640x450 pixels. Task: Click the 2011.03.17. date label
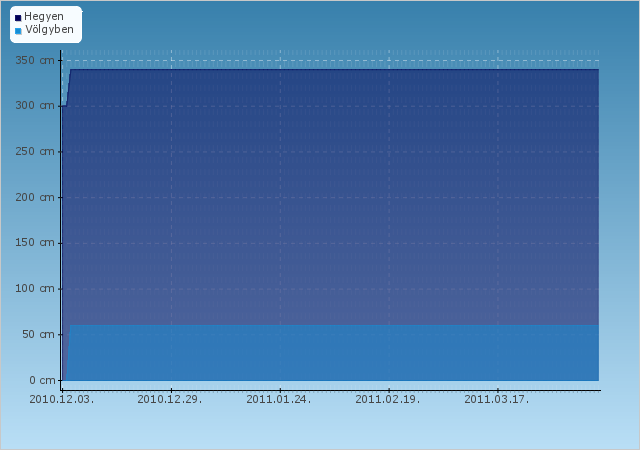pyautogui.click(x=497, y=399)
